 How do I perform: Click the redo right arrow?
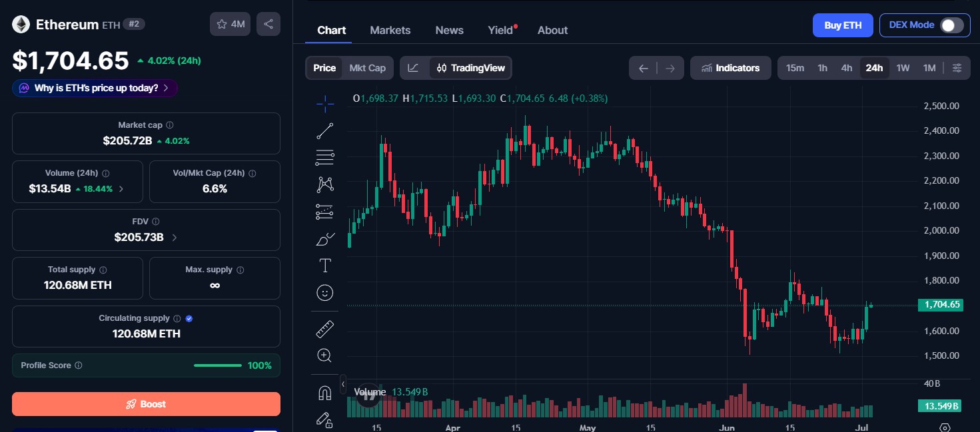(670, 68)
